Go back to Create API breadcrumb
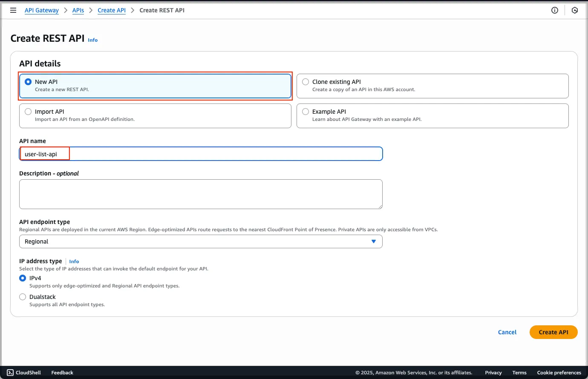Image resolution: width=588 pixels, height=379 pixels. coord(112,10)
